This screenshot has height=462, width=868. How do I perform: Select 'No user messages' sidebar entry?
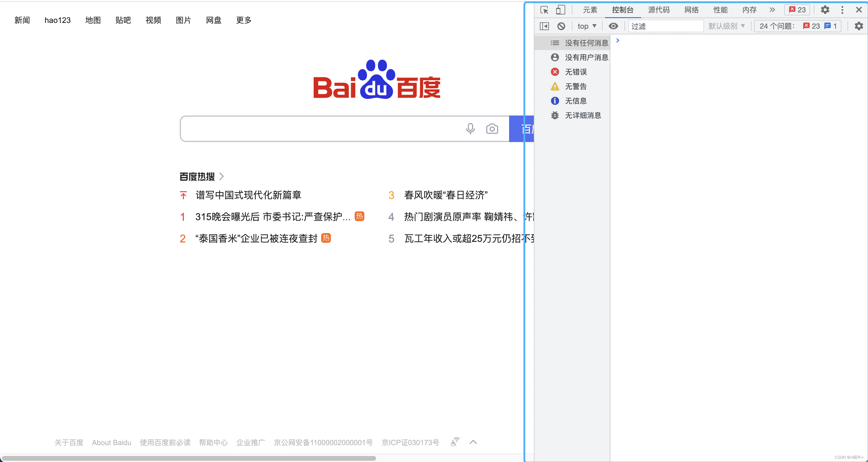click(x=572, y=57)
